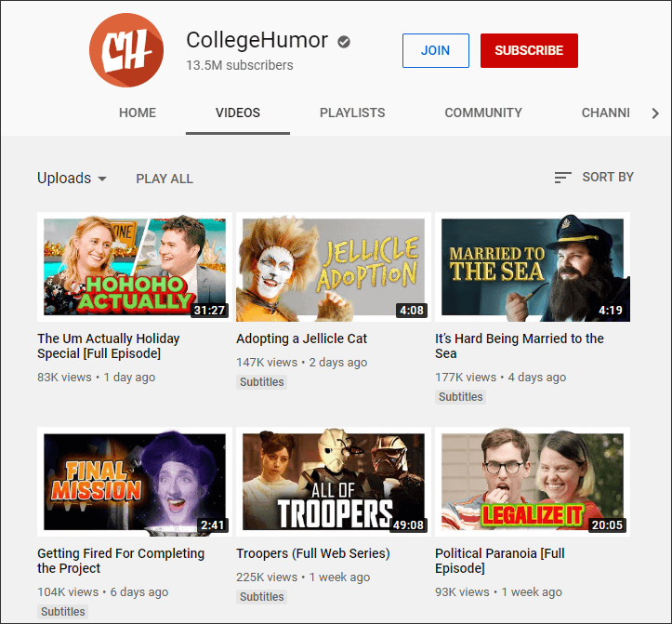The height and width of the screenshot is (624, 672).
Task: Open the Final Mission video thumbnail
Action: pos(135,482)
